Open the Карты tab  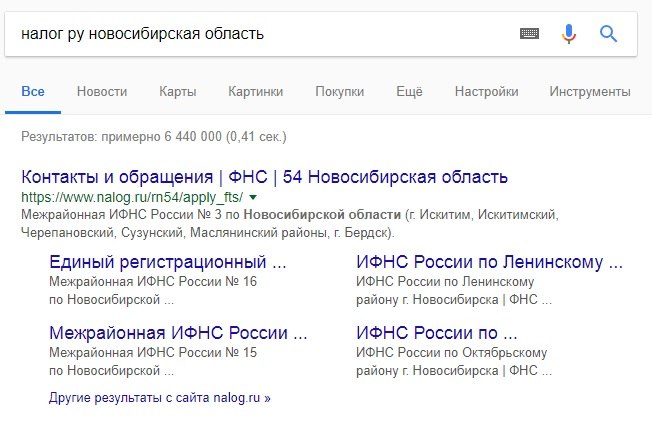pos(177,92)
